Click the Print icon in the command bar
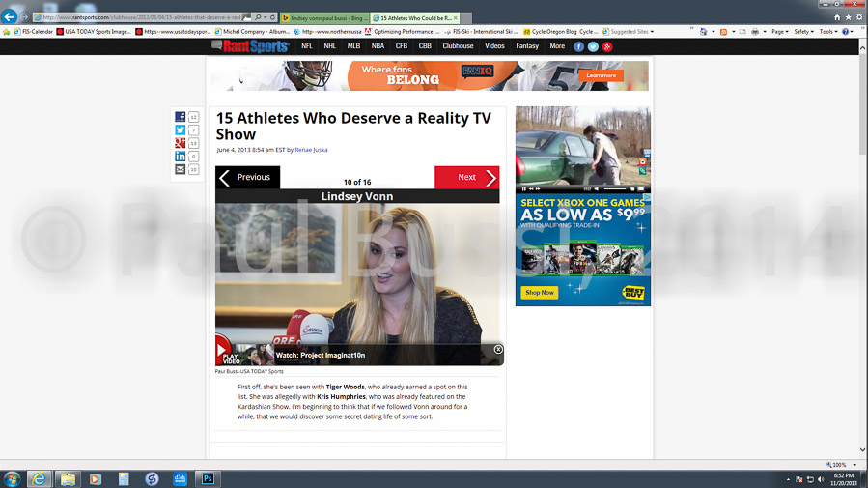The image size is (868, 488). (x=755, y=32)
